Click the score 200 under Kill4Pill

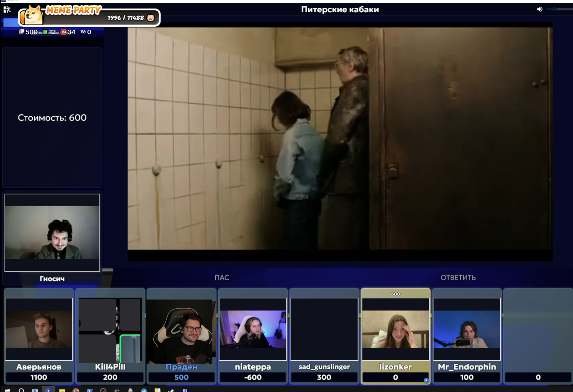point(110,377)
